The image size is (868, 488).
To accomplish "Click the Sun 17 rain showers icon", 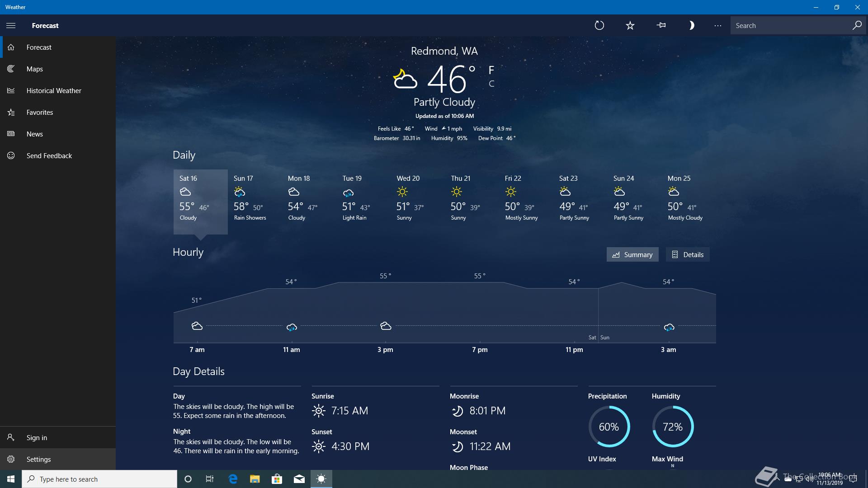I will (x=240, y=192).
